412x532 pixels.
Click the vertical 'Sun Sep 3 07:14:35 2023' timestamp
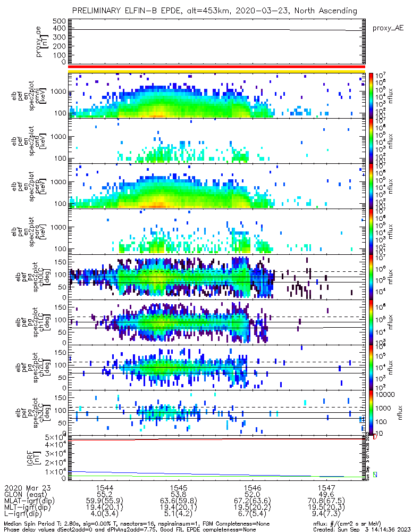(x=367, y=455)
